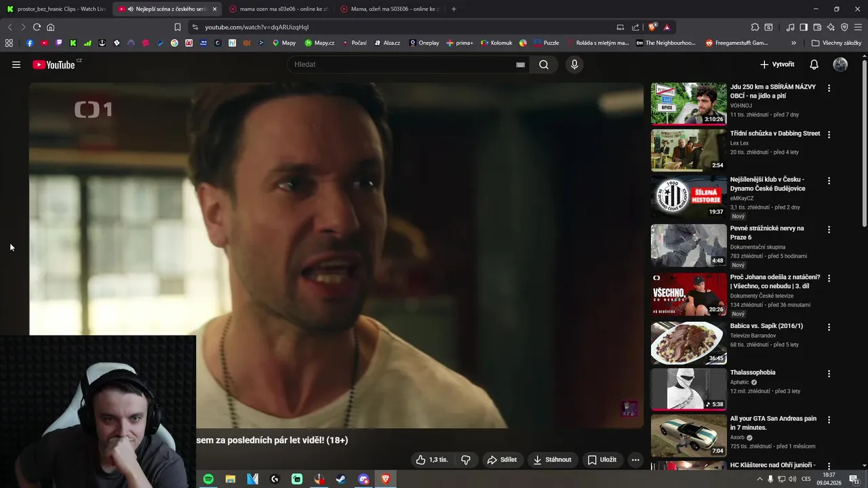Open the Windows notification center
The width and height of the screenshot is (868, 488).
[854, 479]
